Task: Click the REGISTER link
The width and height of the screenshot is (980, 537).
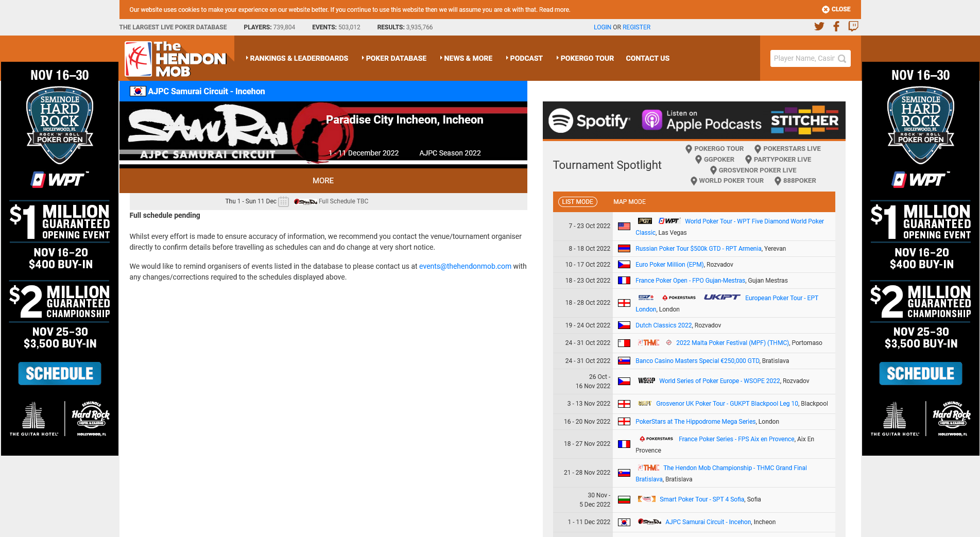Action: point(637,27)
